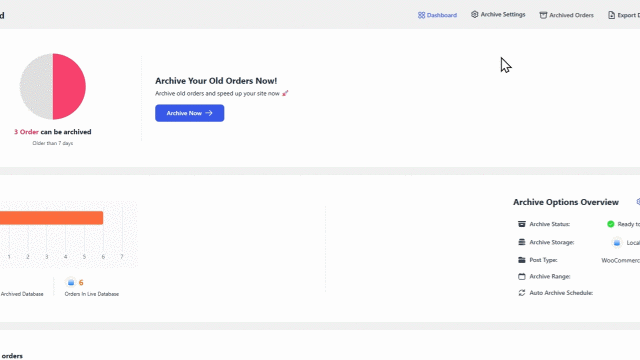640x360 pixels.
Task: Click the orange number 6 count
Action: (x=81, y=282)
